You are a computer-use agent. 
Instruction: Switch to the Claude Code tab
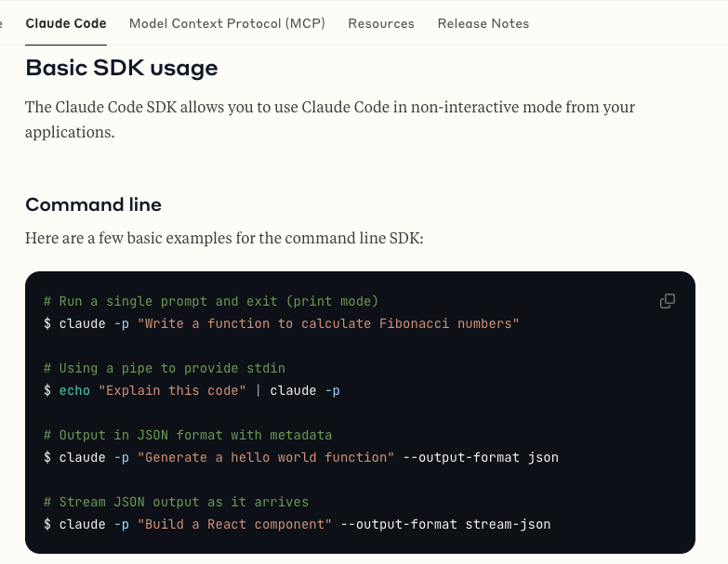pos(66,23)
